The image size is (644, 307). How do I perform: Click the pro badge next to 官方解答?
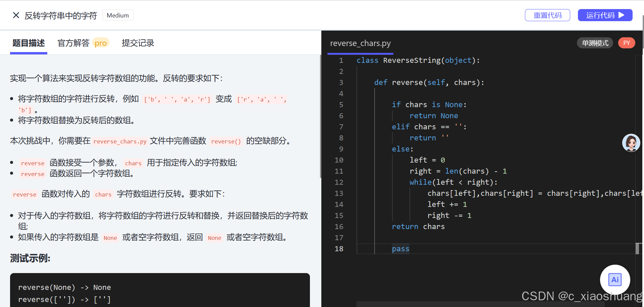[x=100, y=43]
